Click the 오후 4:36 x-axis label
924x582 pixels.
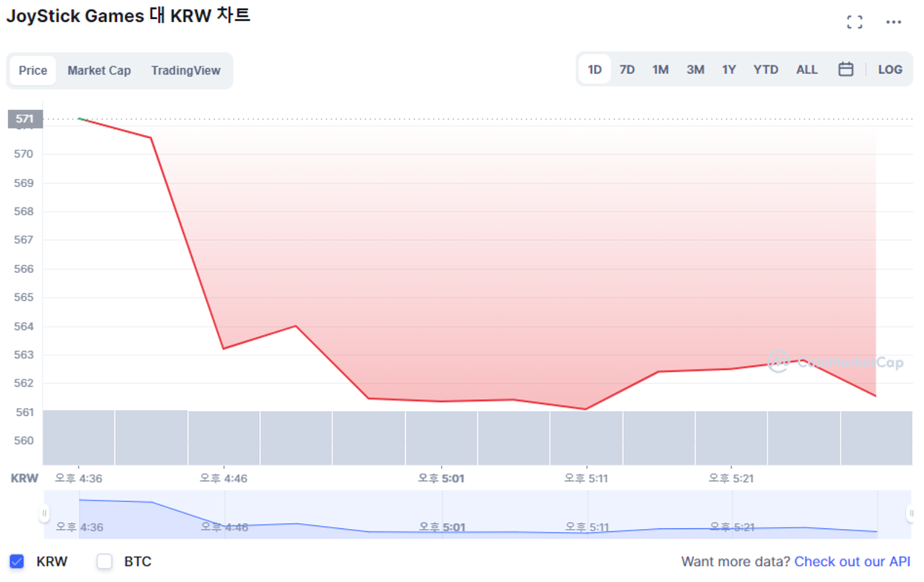[79, 479]
